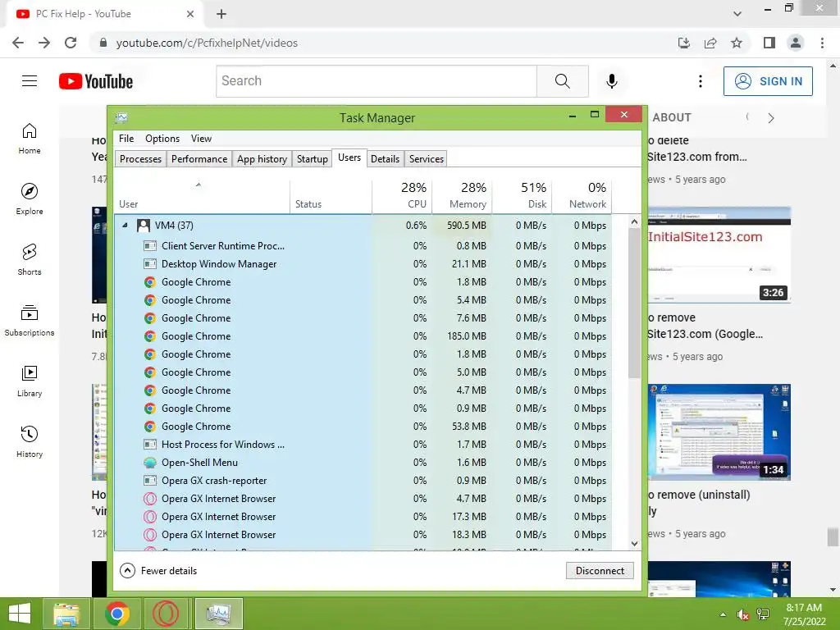840x630 pixels.
Task: Open Chrome profile avatar
Action: pos(796,43)
